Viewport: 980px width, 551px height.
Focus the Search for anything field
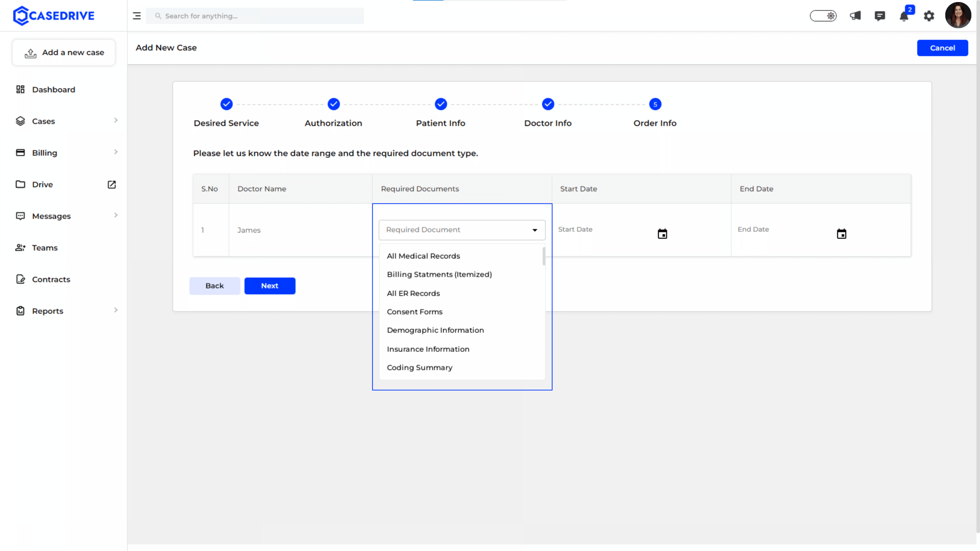coord(255,16)
